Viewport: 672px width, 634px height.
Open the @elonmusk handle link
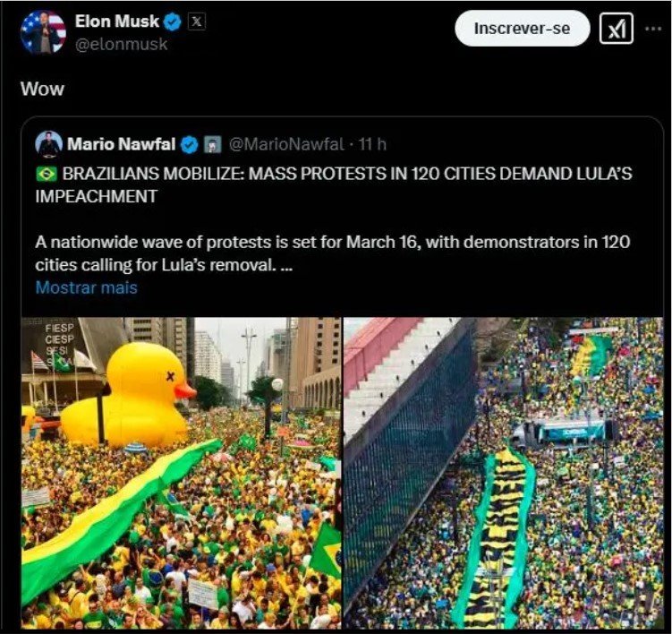click(122, 44)
